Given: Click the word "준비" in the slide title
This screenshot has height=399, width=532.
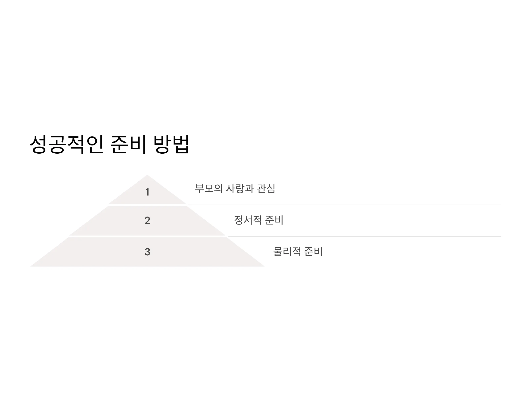Looking at the screenshot, I should point(128,144).
